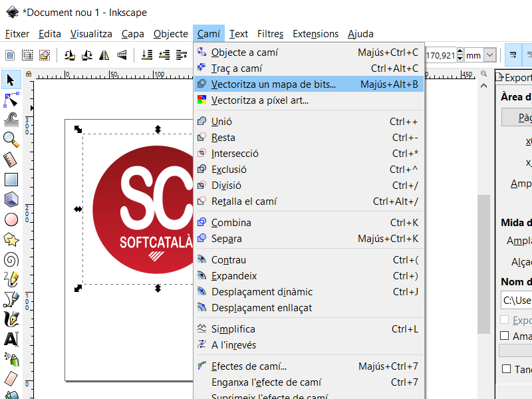Select the Measure ruler tool
Image resolution: width=532 pixels, height=399 pixels.
[x=11, y=160]
